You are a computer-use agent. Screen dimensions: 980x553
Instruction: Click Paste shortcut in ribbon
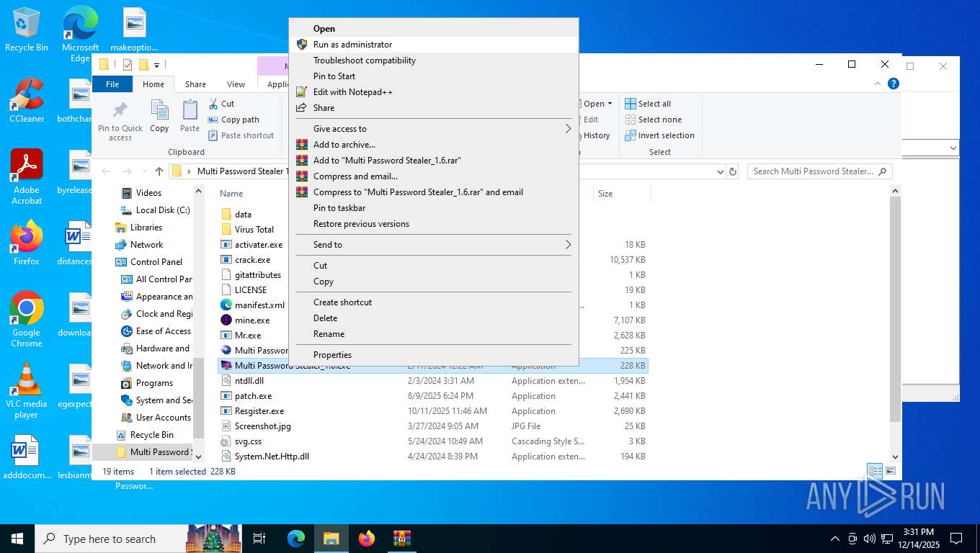coord(241,135)
